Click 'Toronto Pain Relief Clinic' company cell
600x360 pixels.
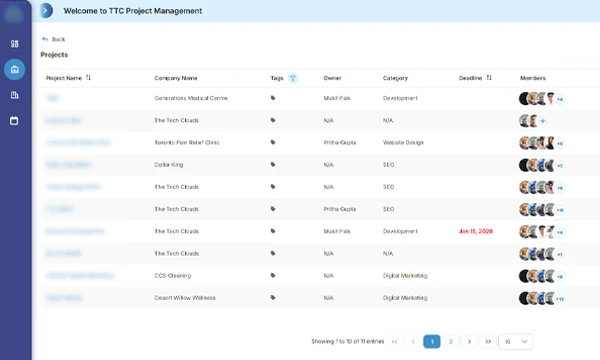[x=187, y=143]
